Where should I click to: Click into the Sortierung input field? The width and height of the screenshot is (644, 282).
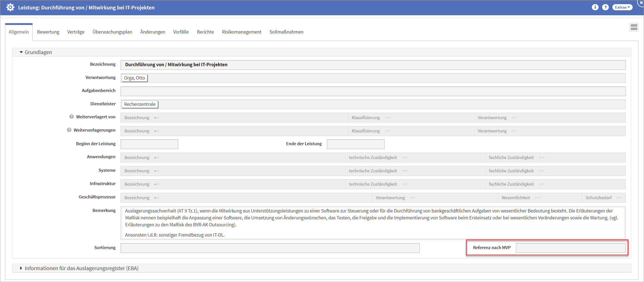tap(270, 248)
